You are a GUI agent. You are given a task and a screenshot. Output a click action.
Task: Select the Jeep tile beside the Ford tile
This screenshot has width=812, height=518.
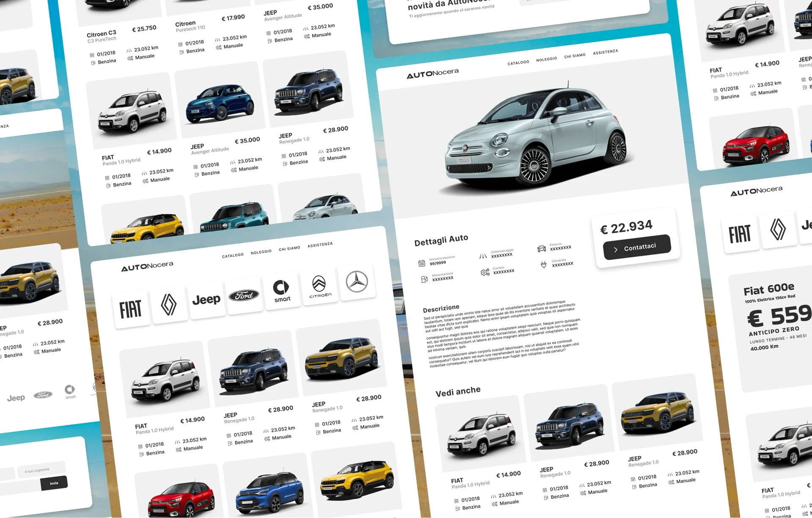[x=206, y=300]
